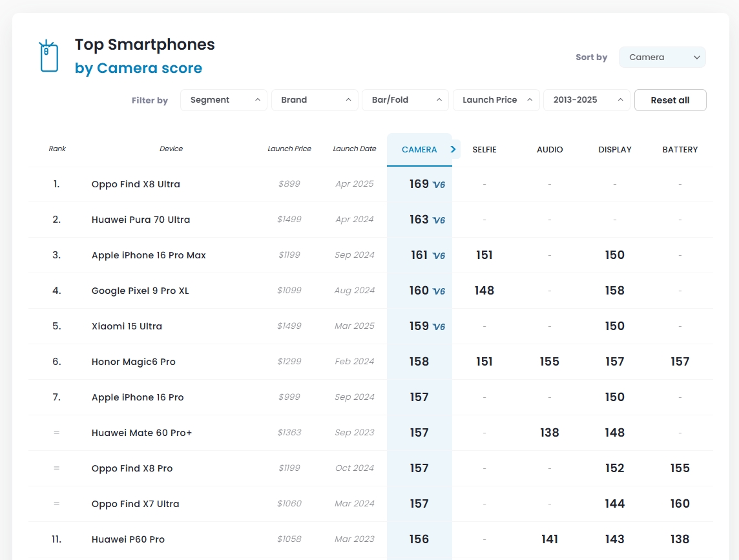
Task: Select the AUDIO column header
Action: click(x=550, y=149)
